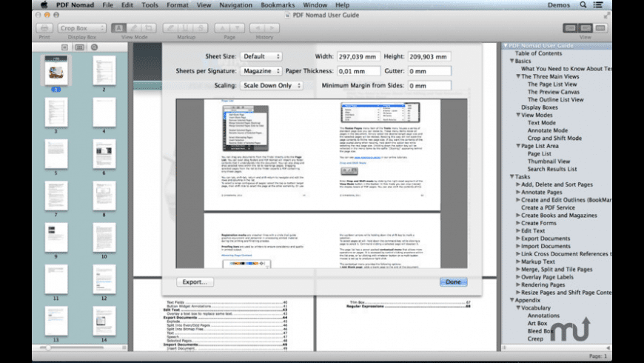Viewport: 644px width, 363px height.
Task: Open Notification Center list icon
Action: 598,5
